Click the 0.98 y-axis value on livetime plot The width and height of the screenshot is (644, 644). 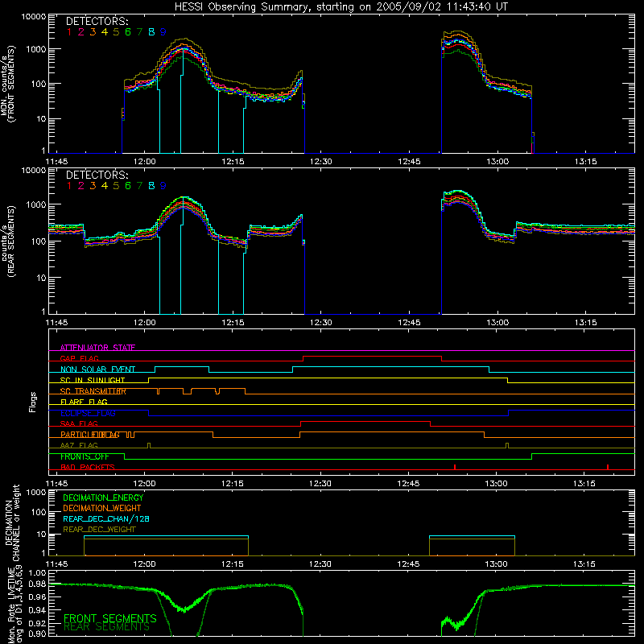[x=38, y=584]
